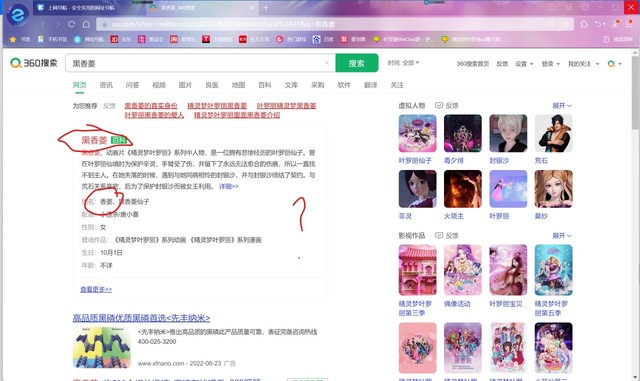
Task: Open the 毒夕绯 character thumbnail
Action: pyautogui.click(x=462, y=134)
